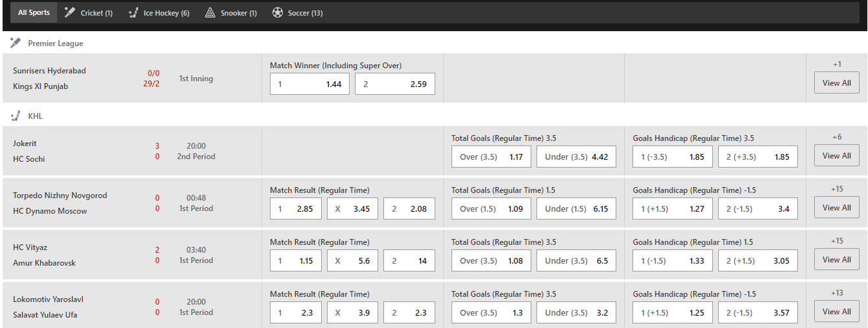Screen dimensions: 868x328
Task: Select draw X at 3.9 for Lokomotiv match
Action: [352, 312]
